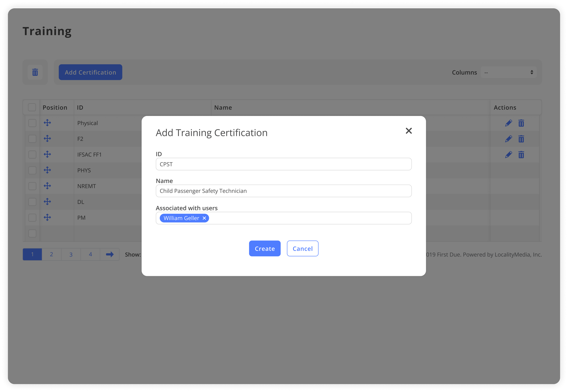568x392 pixels.
Task: Check the checkbox beside the DL row
Action: (x=32, y=202)
